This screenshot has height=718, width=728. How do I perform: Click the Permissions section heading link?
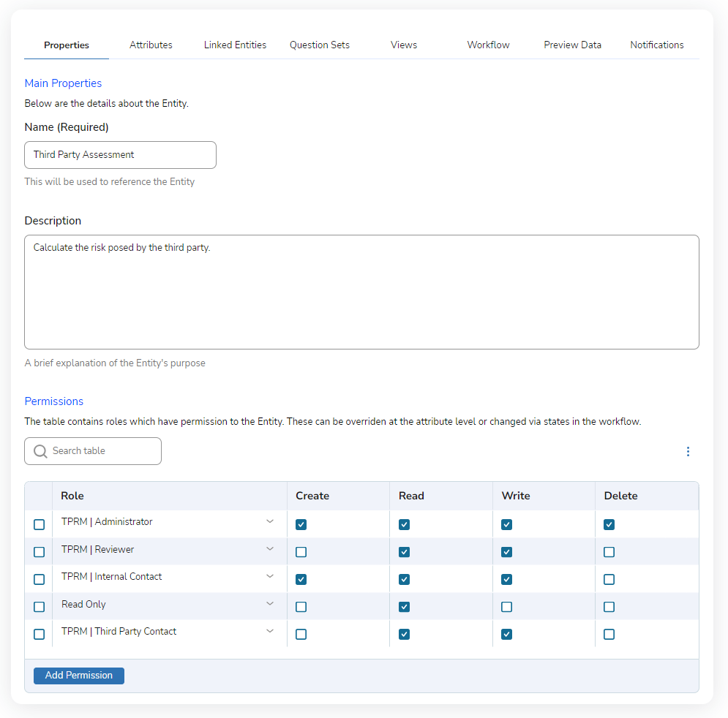(x=53, y=401)
